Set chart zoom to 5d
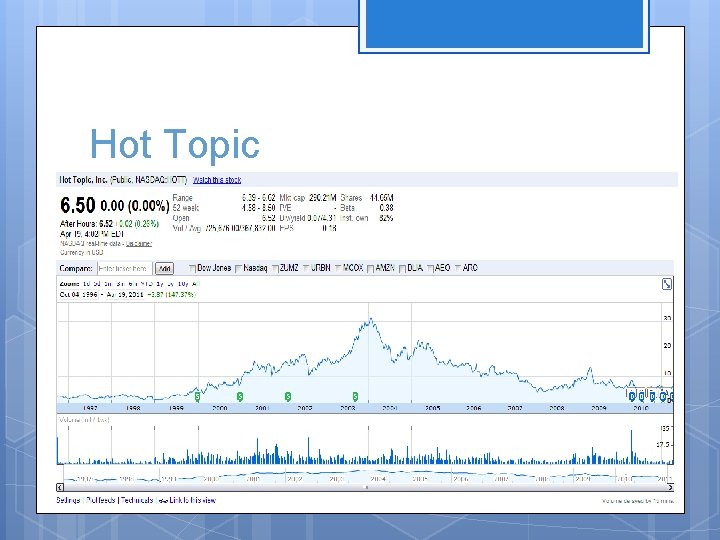 tap(96, 284)
